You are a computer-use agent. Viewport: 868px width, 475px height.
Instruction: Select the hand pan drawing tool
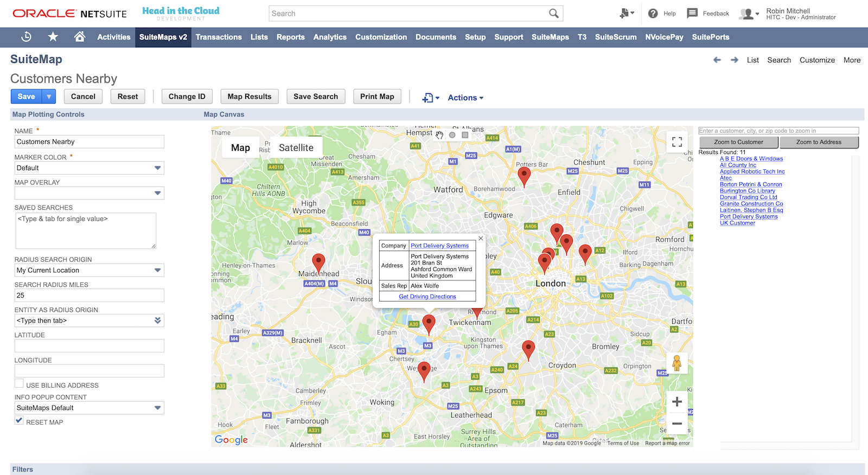pos(439,135)
